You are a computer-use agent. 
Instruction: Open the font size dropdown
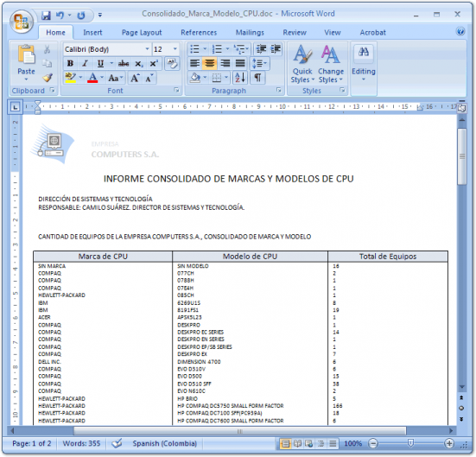[x=175, y=49]
